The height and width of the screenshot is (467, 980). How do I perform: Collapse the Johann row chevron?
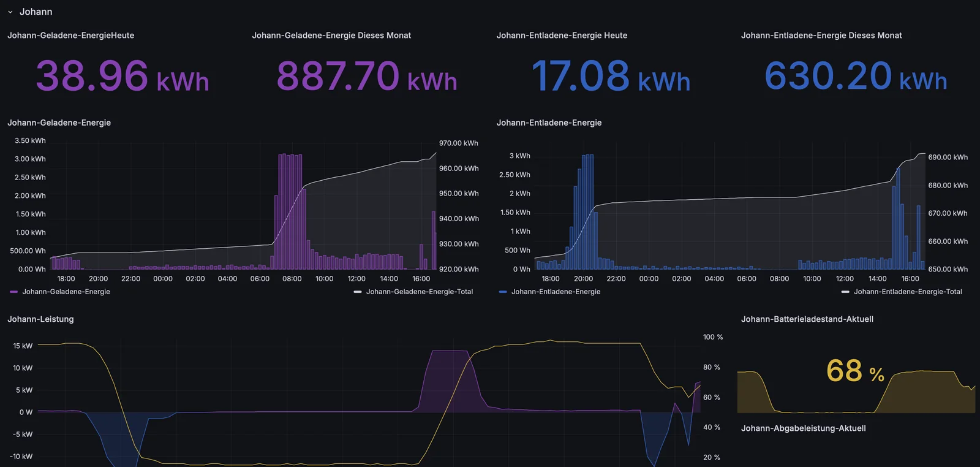(x=10, y=12)
